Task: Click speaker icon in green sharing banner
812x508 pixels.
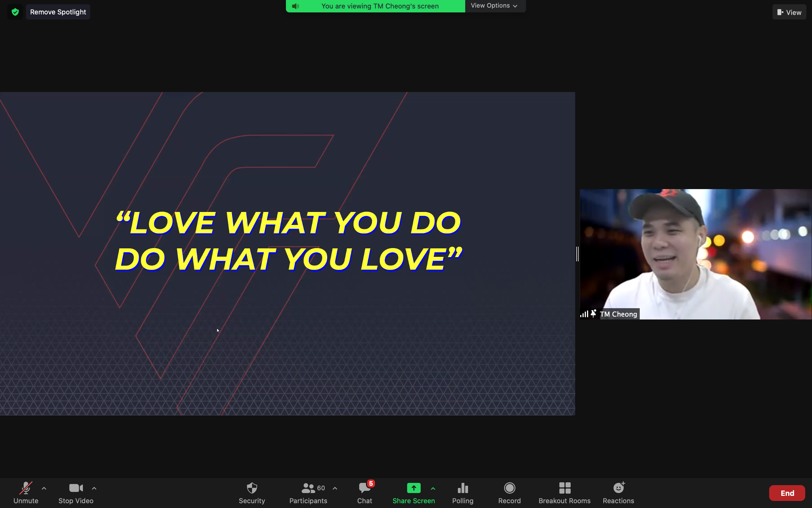Action: [295, 6]
